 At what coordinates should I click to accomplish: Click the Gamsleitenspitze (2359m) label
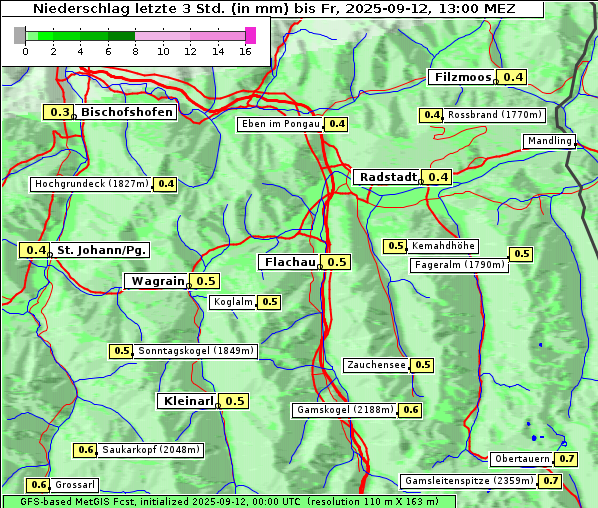pyautogui.click(x=469, y=481)
